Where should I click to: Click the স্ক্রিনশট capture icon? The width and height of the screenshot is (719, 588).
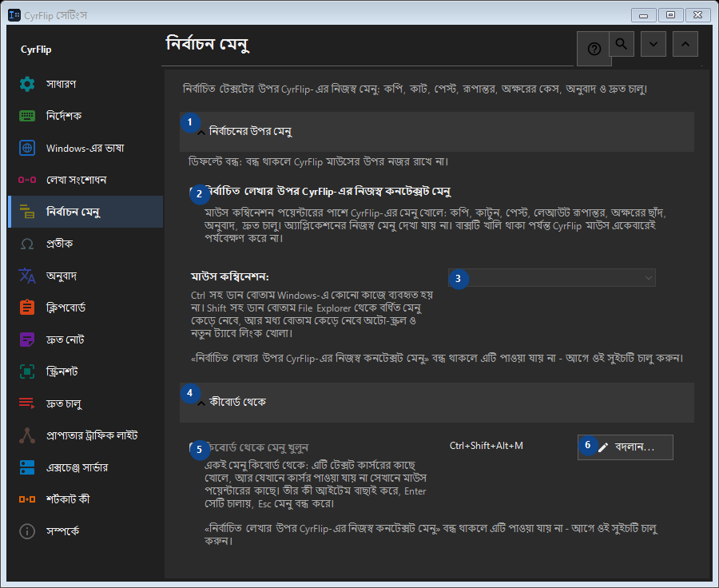[27, 371]
